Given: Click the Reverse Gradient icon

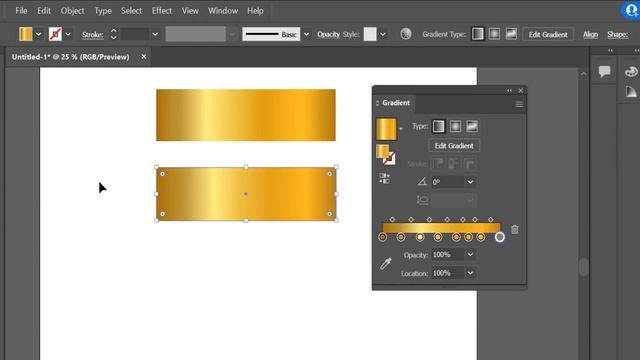Looking at the screenshot, I should 384,178.
